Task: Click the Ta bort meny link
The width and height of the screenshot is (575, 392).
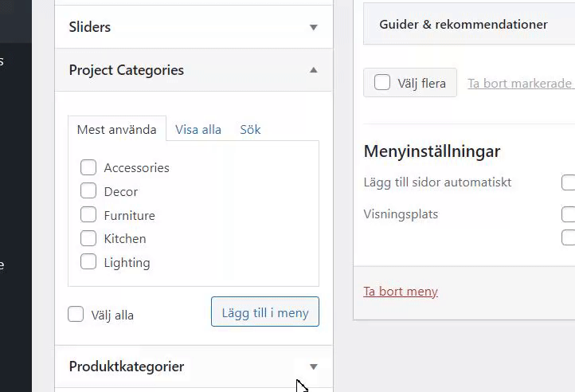Action: point(401,291)
